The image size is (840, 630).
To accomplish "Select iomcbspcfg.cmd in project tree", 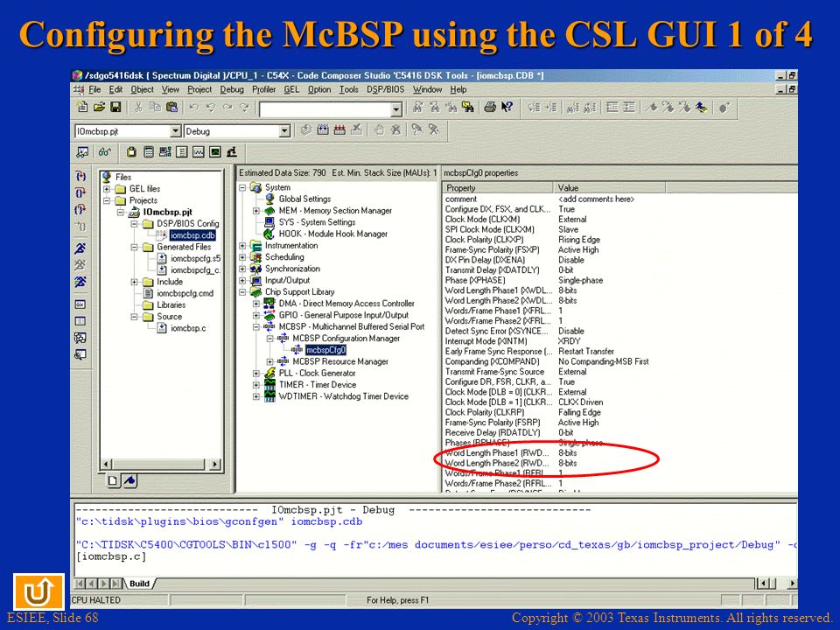I will coord(185,293).
